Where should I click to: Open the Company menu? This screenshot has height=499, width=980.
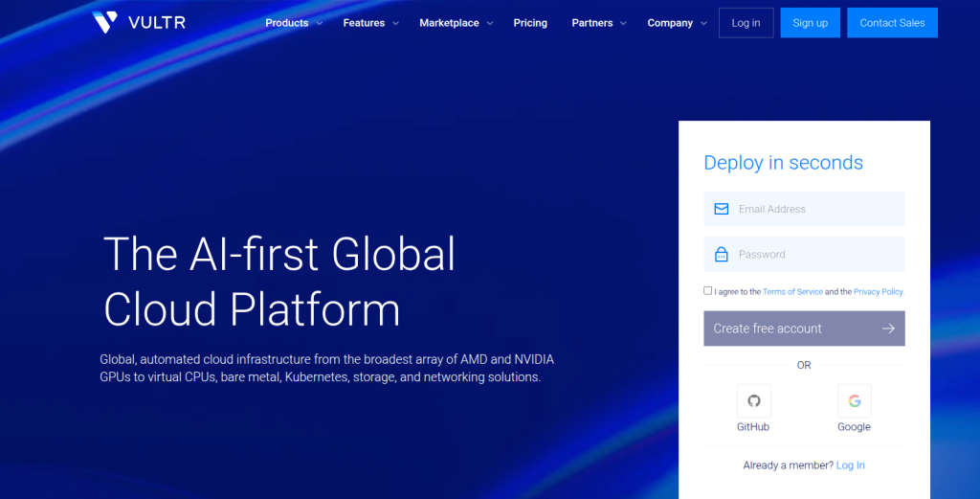pos(670,23)
